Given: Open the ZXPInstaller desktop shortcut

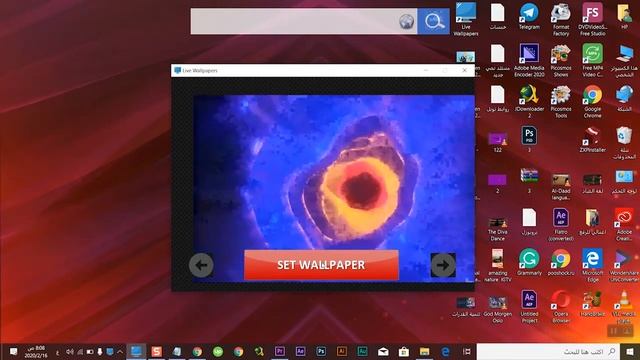Looking at the screenshot, I should tap(592, 139).
